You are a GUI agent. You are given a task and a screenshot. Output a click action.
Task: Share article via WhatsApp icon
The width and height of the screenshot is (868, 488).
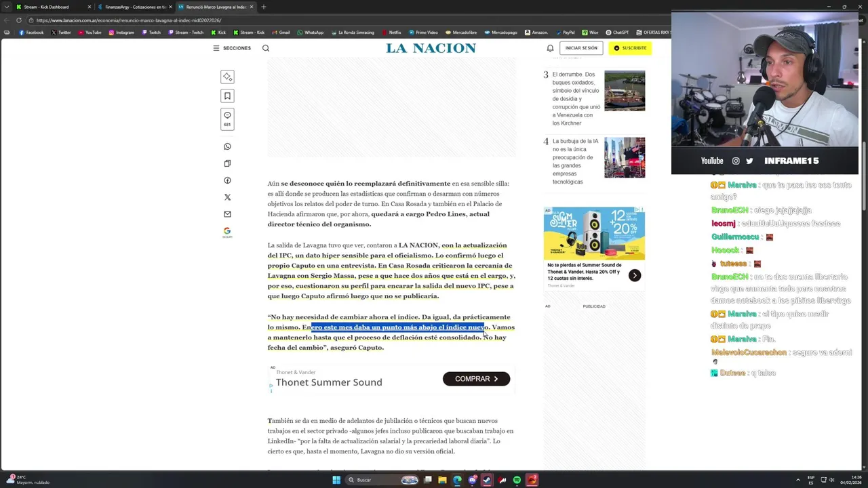tap(227, 146)
